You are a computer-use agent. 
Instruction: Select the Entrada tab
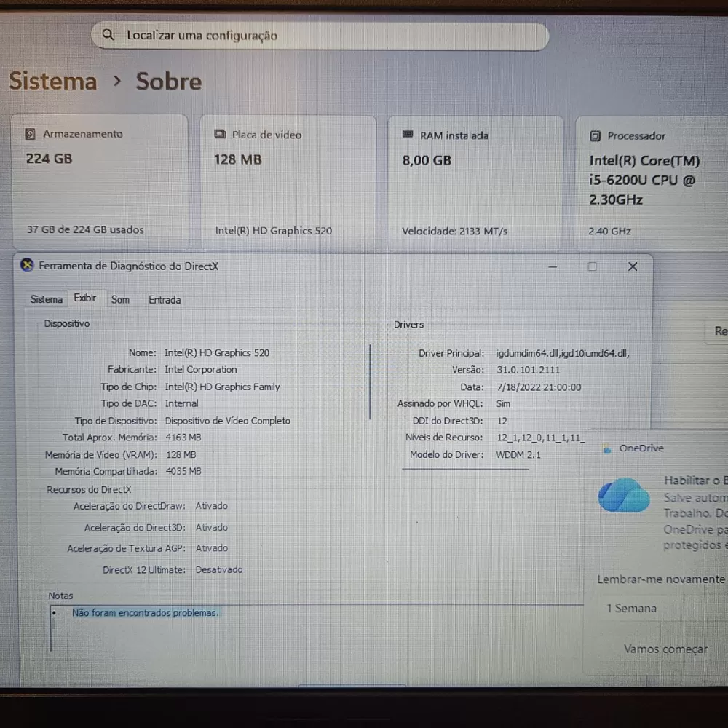165,299
